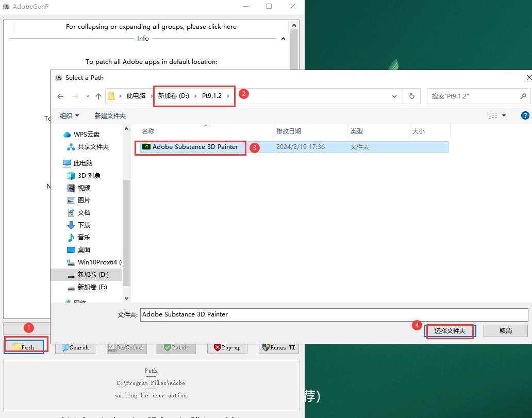Expand the address bar history dropdown
The image size is (532, 418).
point(394,96)
